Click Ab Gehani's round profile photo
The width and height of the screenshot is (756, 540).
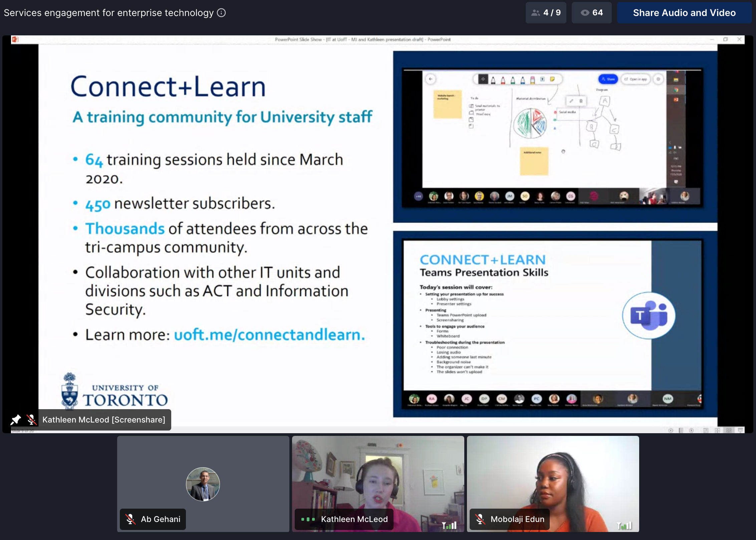(x=203, y=484)
